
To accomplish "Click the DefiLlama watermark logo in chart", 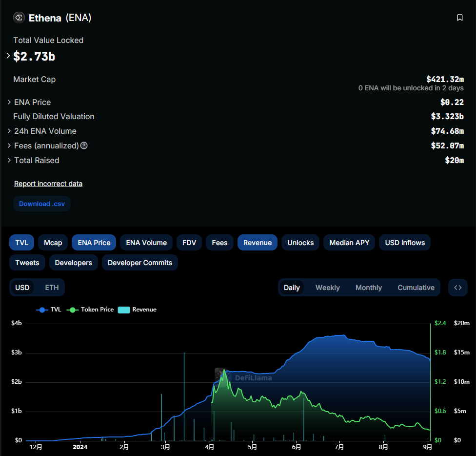I will (222, 375).
